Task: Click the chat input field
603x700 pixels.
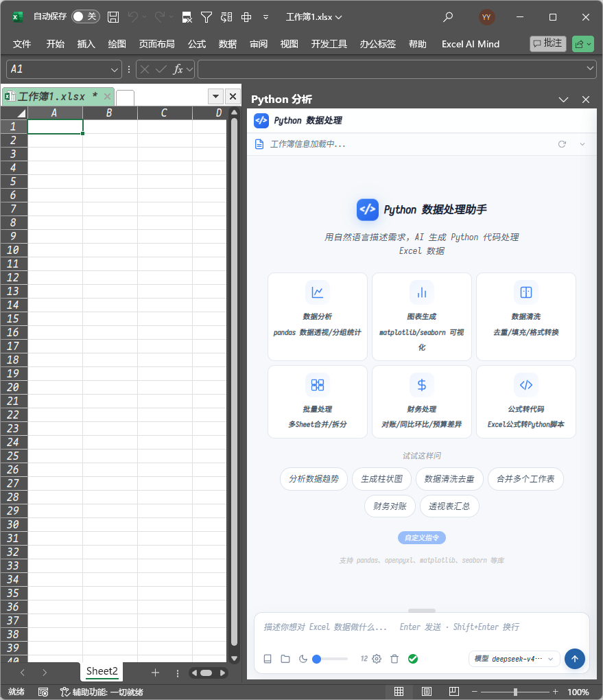Action: tap(422, 627)
